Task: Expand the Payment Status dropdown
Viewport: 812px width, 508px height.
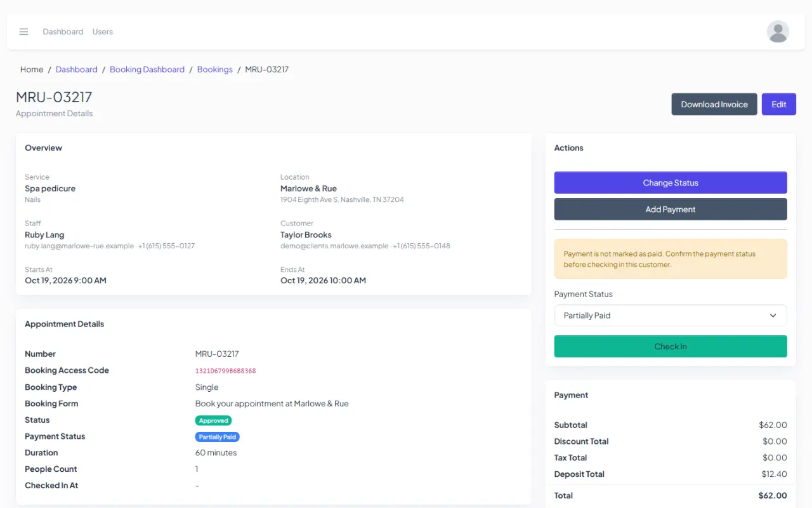Action: [671, 316]
